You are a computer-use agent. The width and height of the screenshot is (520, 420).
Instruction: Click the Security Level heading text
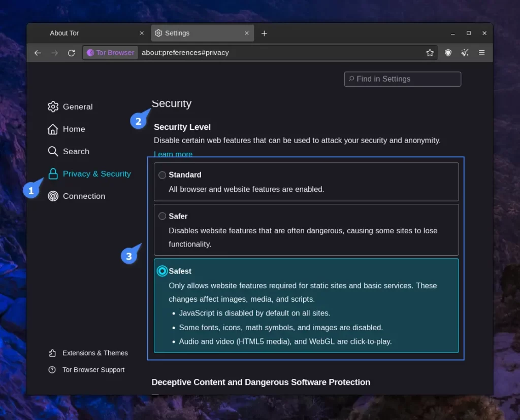182,127
